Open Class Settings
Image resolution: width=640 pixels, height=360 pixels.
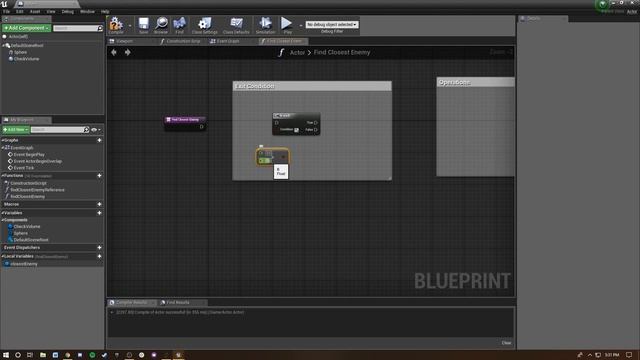204,25
